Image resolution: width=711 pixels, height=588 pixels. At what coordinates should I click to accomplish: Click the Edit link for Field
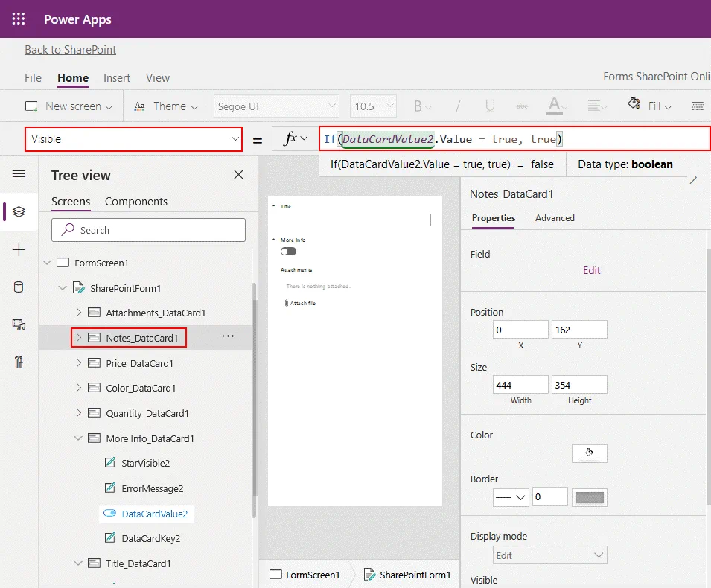pyautogui.click(x=591, y=270)
